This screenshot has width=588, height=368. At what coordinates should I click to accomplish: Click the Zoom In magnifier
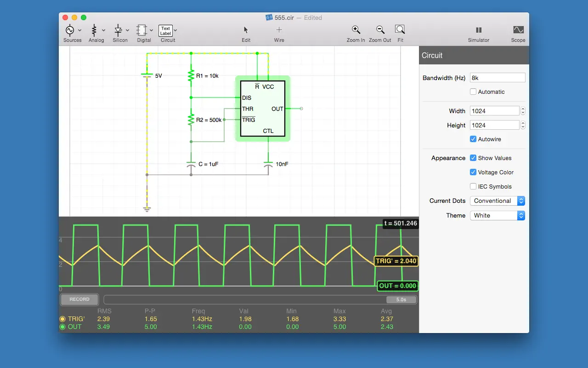(x=356, y=30)
